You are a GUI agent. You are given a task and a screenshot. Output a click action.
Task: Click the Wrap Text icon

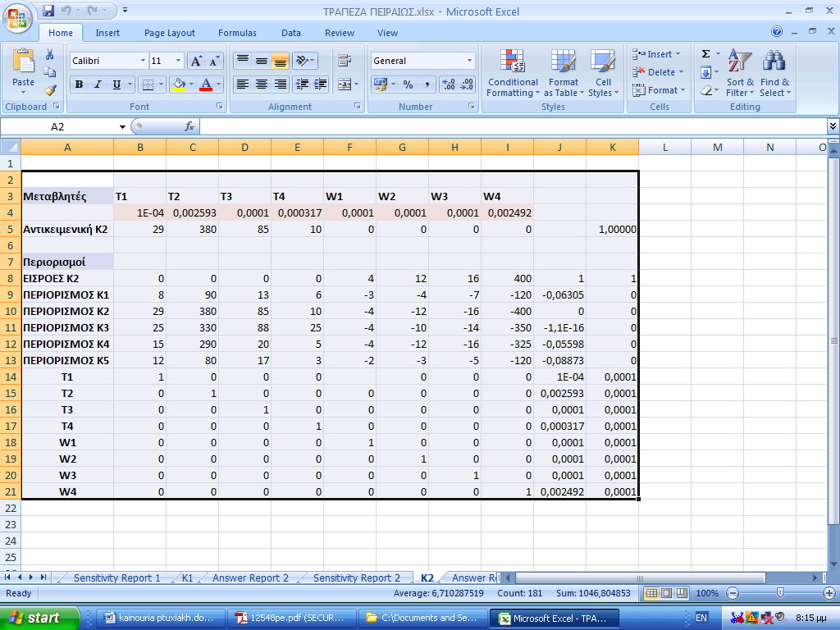pos(345,61)
